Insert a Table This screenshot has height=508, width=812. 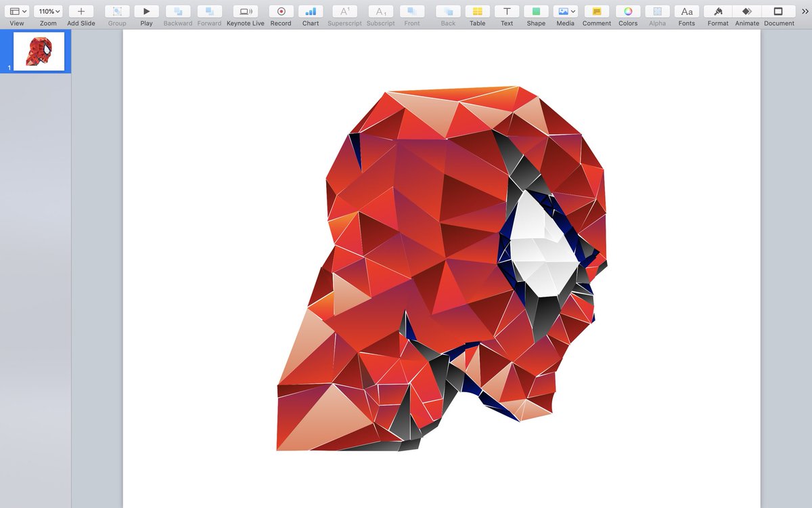[x=478, y=12]
